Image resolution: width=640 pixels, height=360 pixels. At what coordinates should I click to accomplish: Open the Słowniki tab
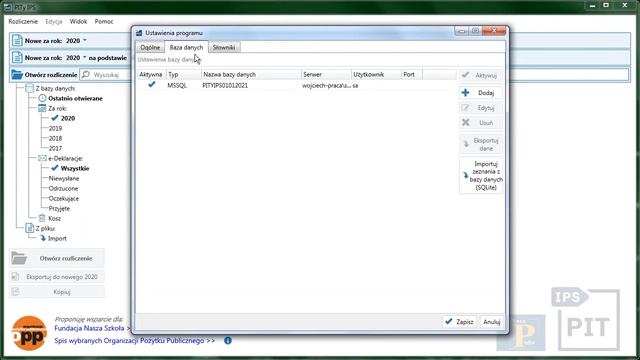pos(224,47)
